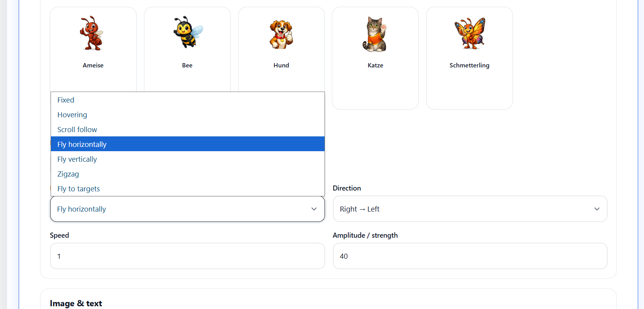Image resolution: width=644 pixels, height=309 pixels.
Task: Click the Direction dropdown chevron arrow
Action: pos(597,209)
